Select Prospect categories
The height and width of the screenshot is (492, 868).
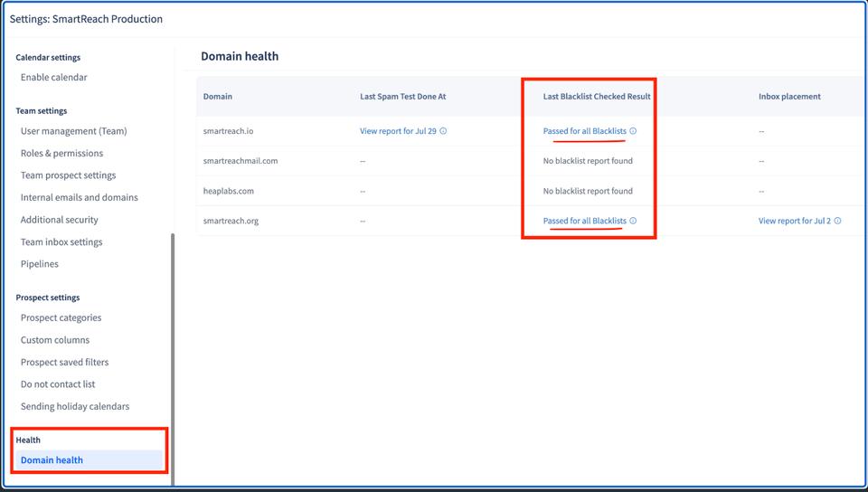coord(61,317)
